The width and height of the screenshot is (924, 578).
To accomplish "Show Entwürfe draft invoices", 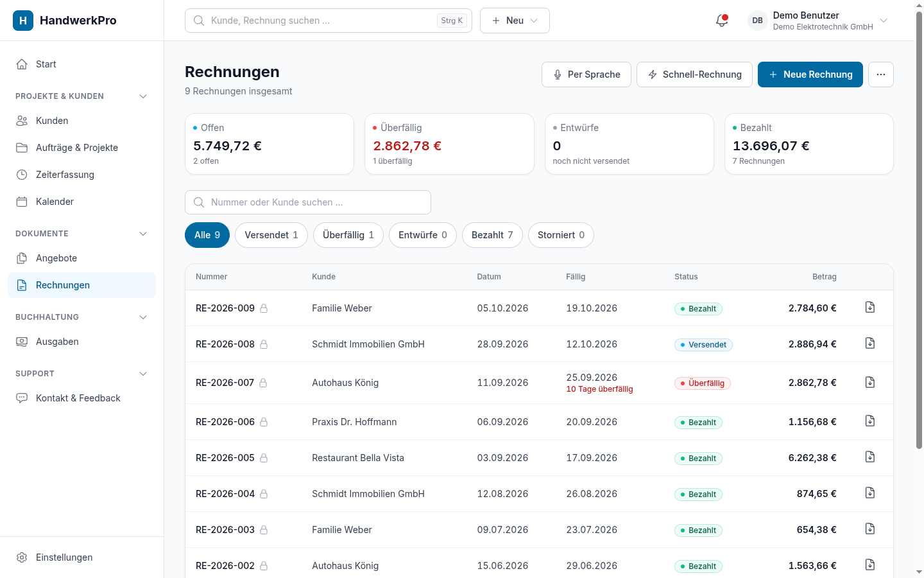I will tap(423, 235).
